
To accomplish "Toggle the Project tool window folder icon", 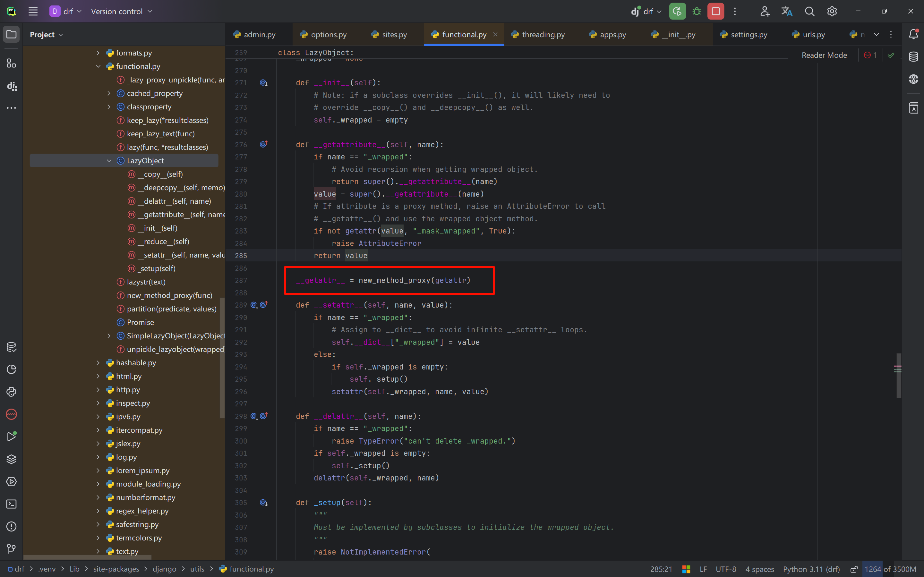I will click(12, 34).
